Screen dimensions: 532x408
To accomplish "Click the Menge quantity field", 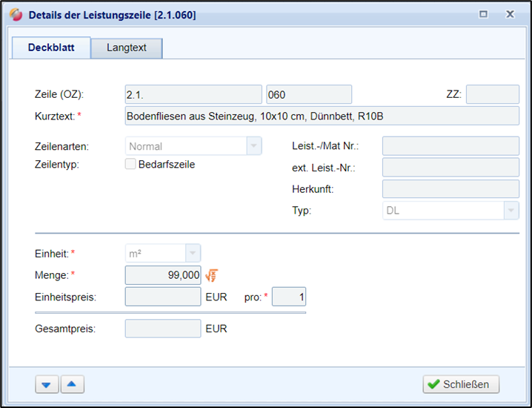I will pos(163,275).
